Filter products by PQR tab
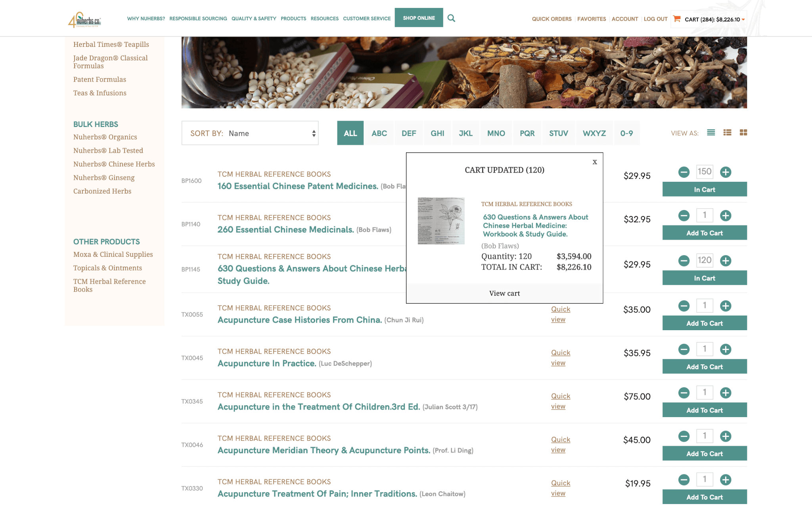The height and width of the screenshot is (508, 812). pyautogui.click(x=527, y=133)
